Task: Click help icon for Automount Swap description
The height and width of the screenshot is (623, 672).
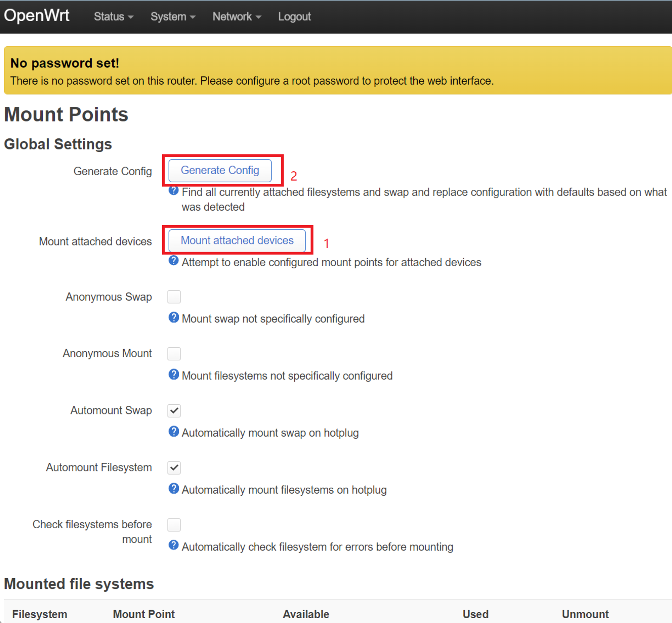Action: click(x=173, y=431)
